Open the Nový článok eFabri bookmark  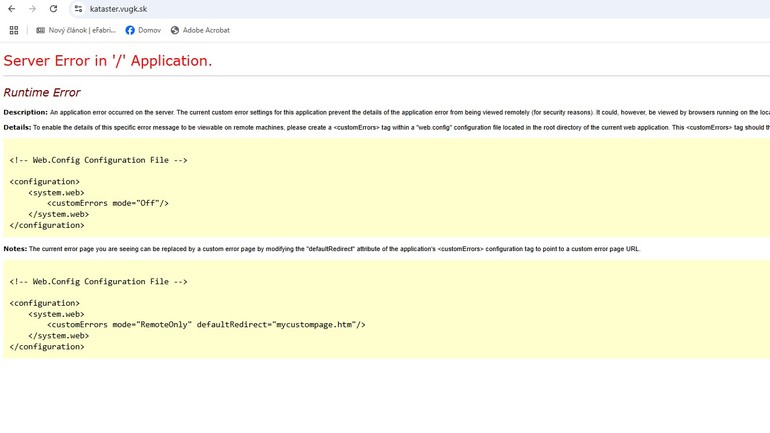(76, 30)
